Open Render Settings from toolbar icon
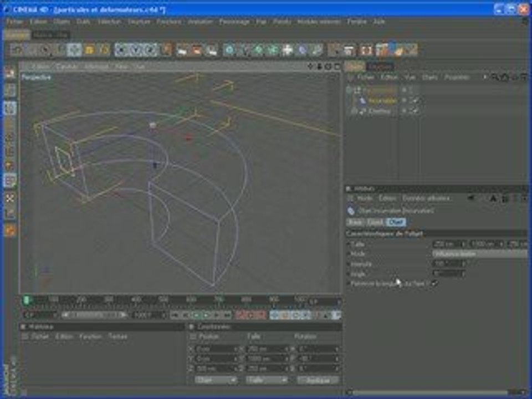The height and width of the screenshot is (399, 532). click(x=211, y=50)
